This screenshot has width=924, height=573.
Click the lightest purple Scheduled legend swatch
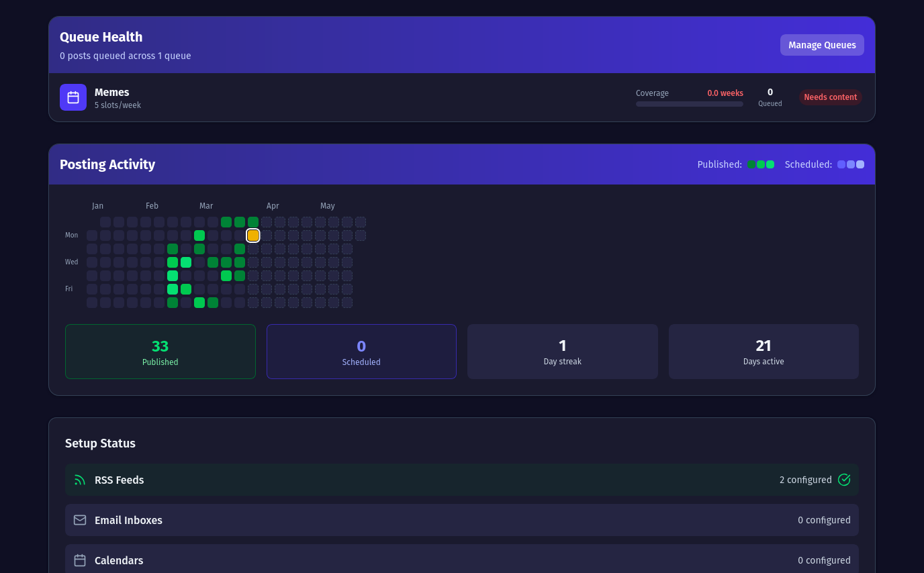pos(860,164)
